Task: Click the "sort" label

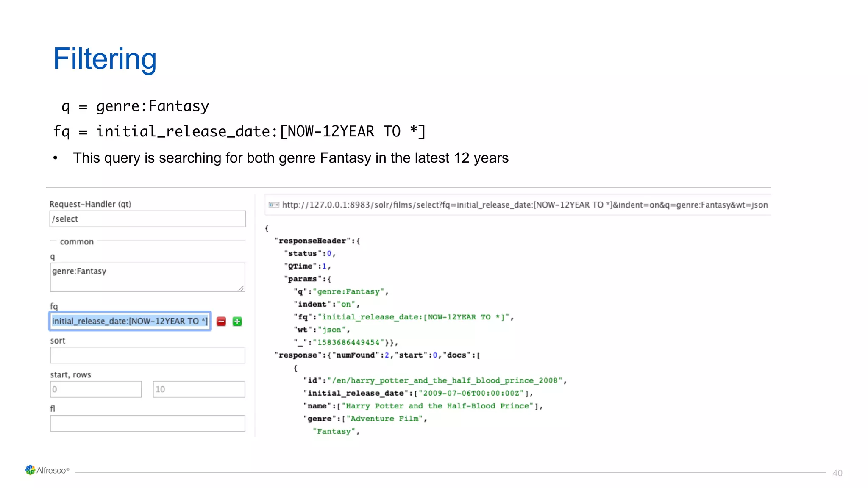Action: 58,341
